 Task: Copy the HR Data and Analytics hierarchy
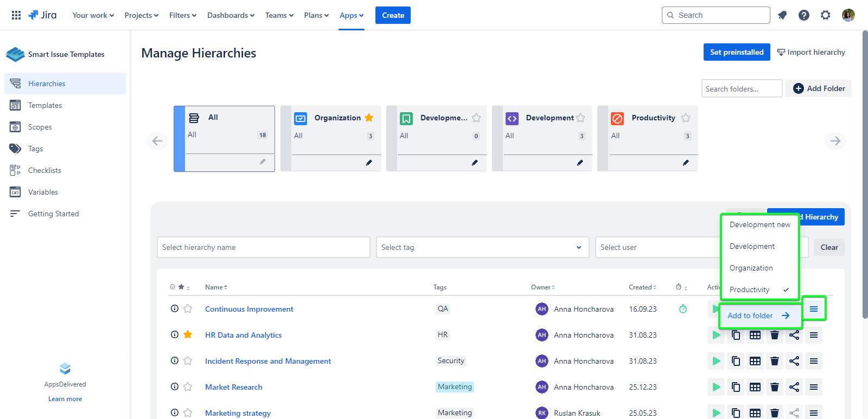(736, 335)
